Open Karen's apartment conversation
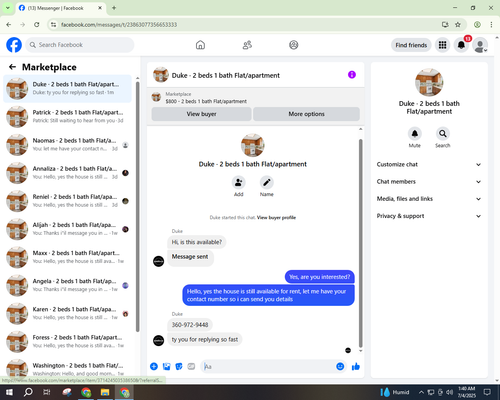500x400 pixels. (67, 313)
